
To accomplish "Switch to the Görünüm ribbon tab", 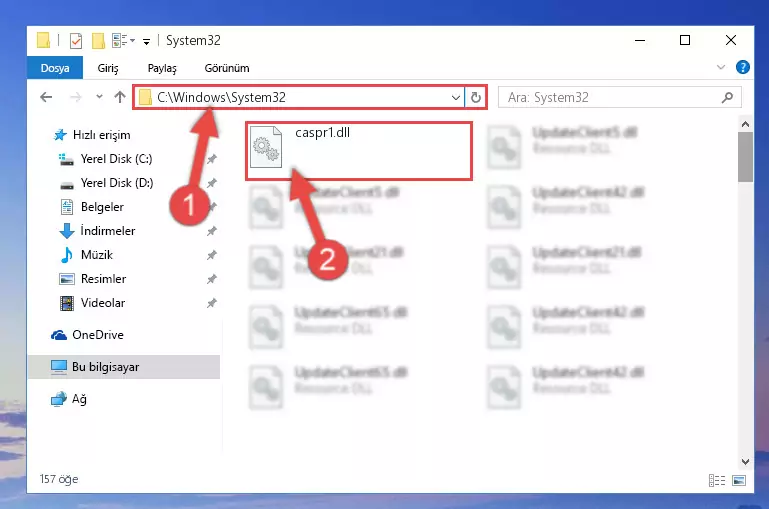I will (227, 68).
